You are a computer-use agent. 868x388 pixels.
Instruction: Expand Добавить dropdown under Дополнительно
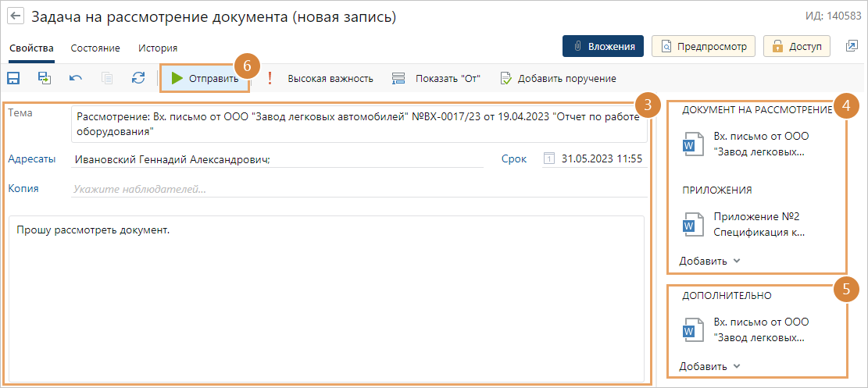tap(709, 366)
